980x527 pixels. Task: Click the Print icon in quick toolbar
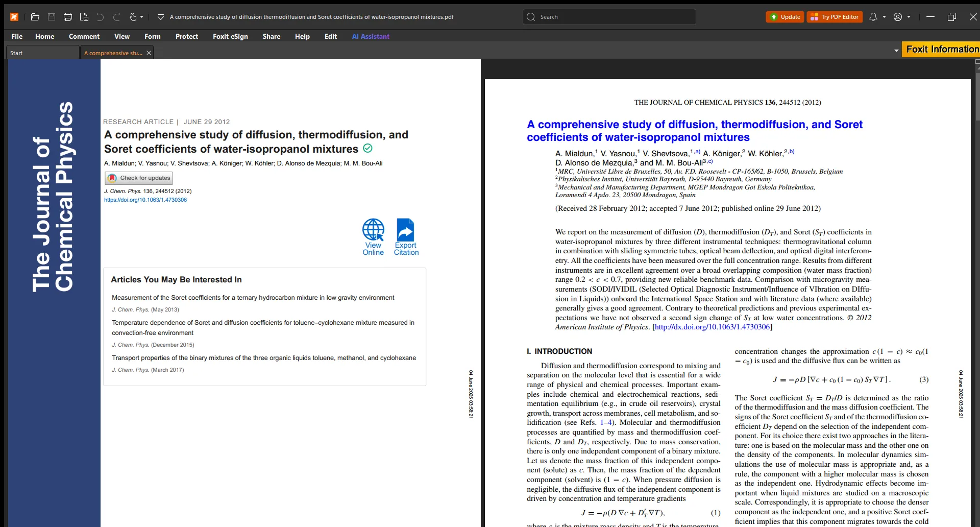pyautogui.click(x=67, y=17)
